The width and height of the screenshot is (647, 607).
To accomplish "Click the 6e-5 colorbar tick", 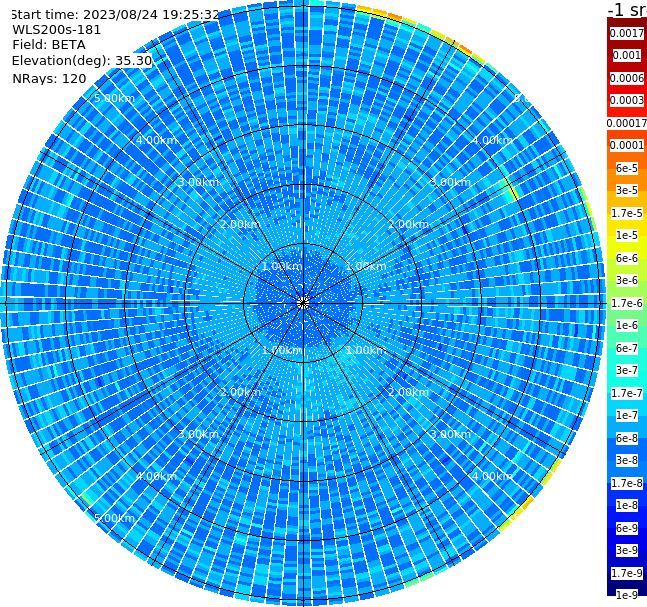I will tap(627, 168).
